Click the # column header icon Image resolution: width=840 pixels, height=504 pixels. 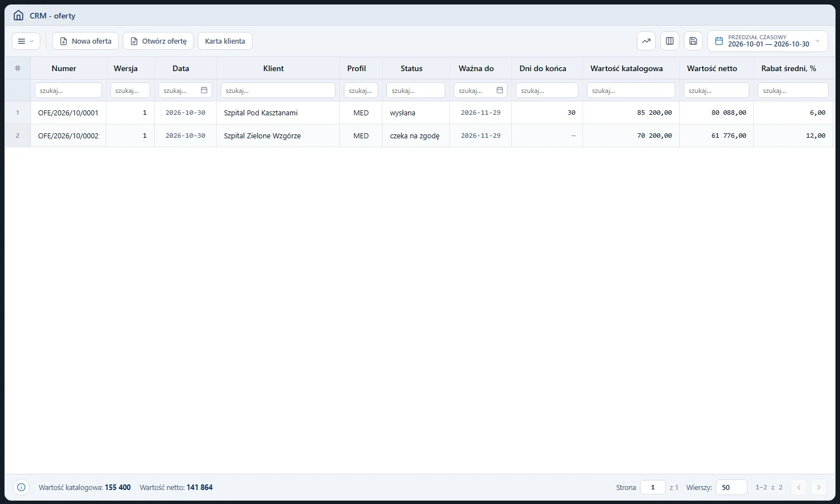(x=17, y=68)
